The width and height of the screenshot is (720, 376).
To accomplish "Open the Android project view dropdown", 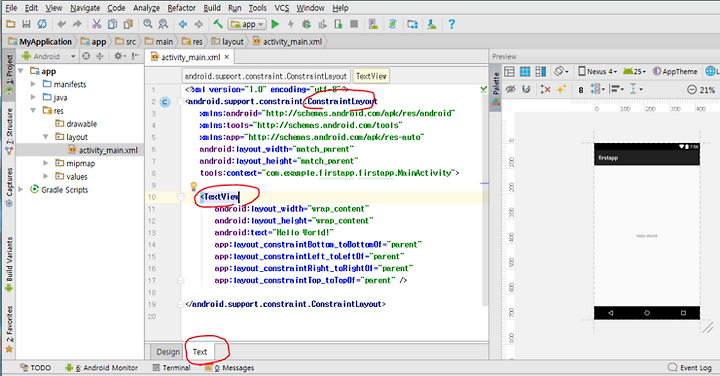I will pos(49,56).
